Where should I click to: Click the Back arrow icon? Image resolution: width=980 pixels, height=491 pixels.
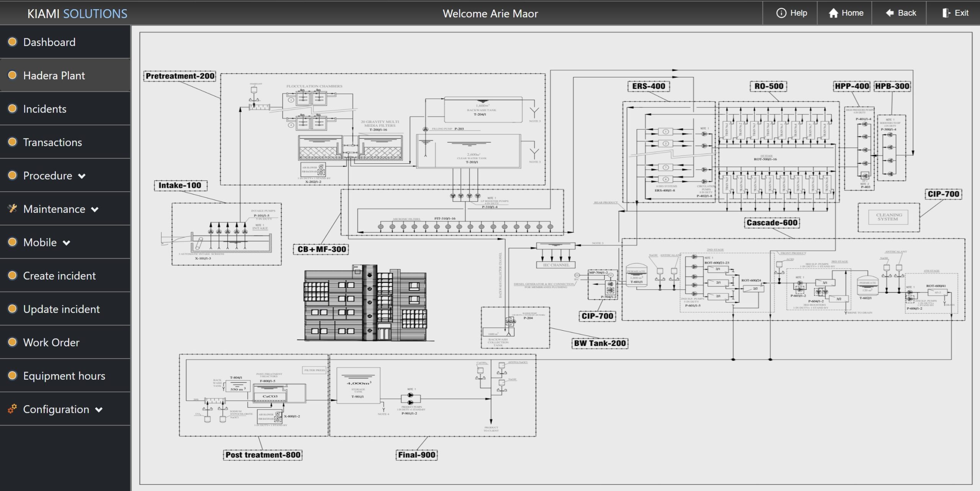(x=890, y=13)
